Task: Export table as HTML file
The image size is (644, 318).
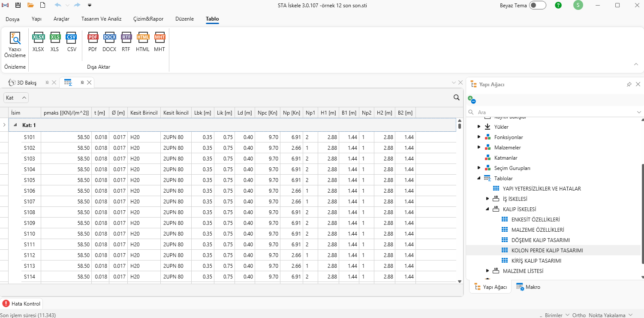Action: (143, 42)
